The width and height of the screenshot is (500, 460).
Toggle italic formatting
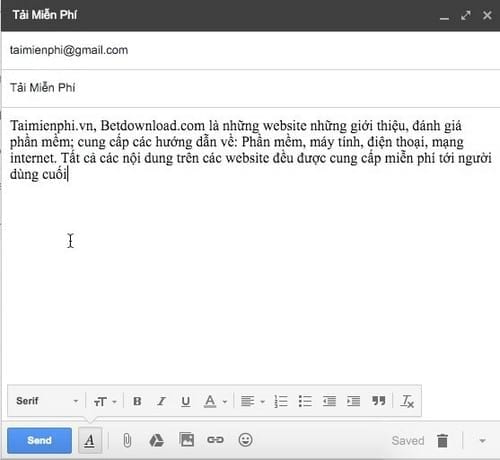point(161,401)
